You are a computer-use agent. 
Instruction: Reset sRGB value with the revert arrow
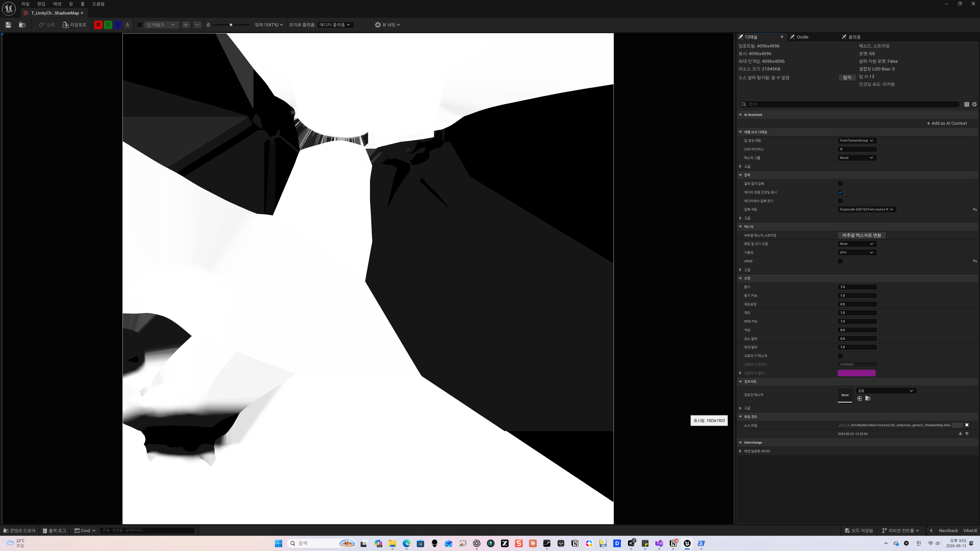pos(975,261)
